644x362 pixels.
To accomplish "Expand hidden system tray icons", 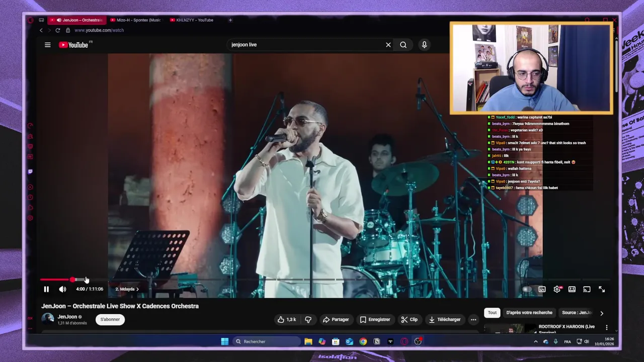I will [x=535, y=341].
